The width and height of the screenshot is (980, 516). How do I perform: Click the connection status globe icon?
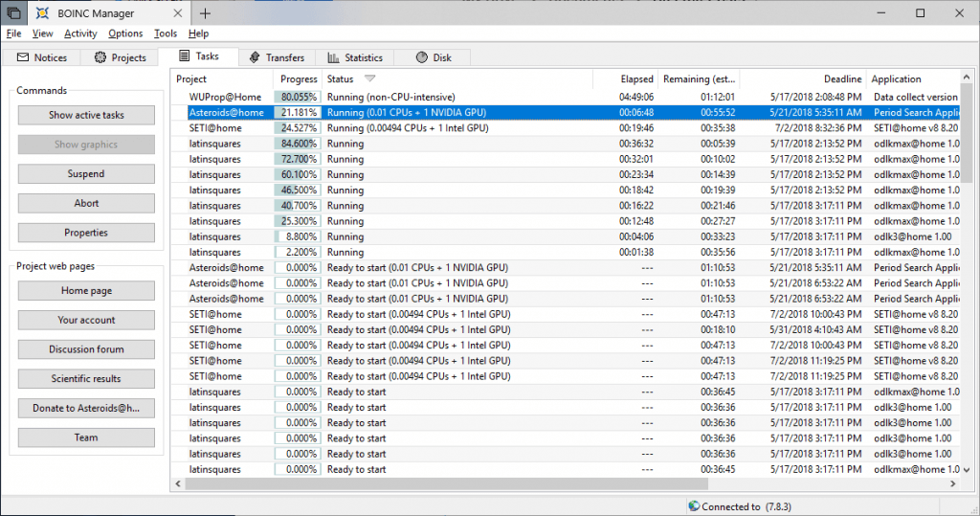coord(694,506)
